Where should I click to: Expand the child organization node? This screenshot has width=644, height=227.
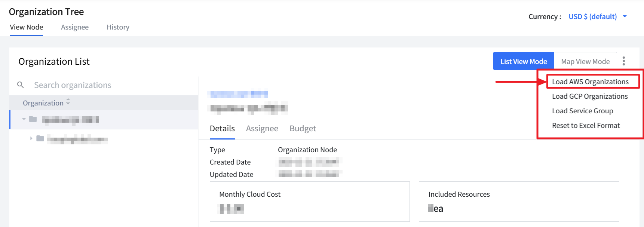31,138
